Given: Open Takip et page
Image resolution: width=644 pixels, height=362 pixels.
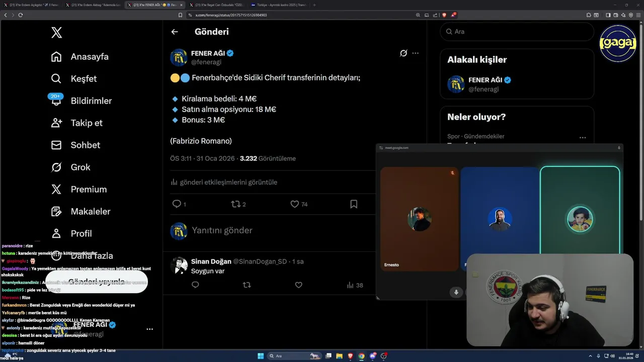Looking at the screenshot, I should click(x=77, y=123).
